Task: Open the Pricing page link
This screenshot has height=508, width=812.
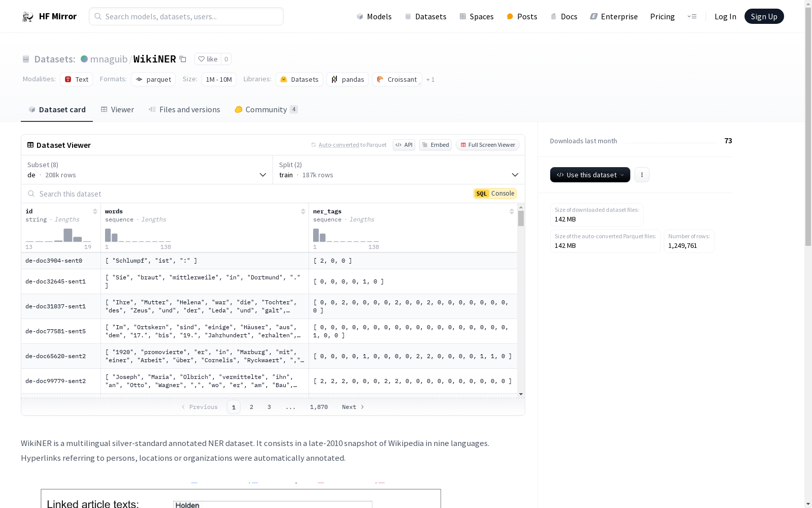Action: tap(662, 16)
